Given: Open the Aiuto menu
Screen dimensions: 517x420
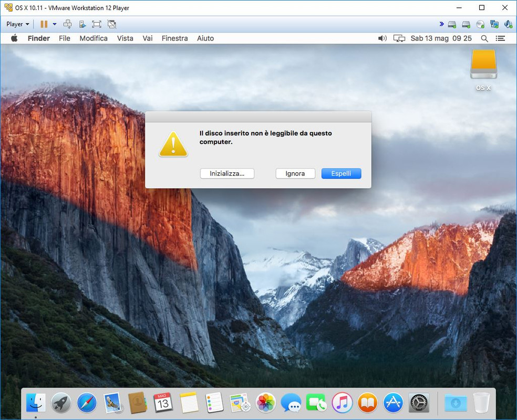Looking at the screenshot, I should (205, 38).
